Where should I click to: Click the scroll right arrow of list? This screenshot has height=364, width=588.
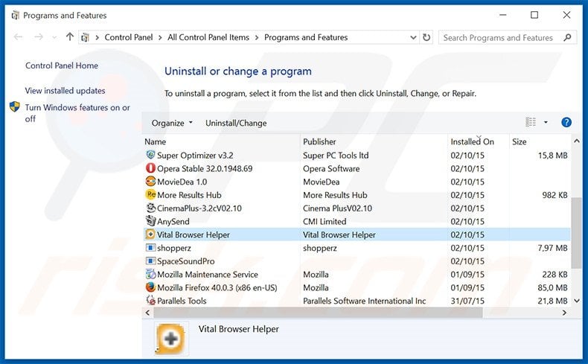[x=564, y=313]
